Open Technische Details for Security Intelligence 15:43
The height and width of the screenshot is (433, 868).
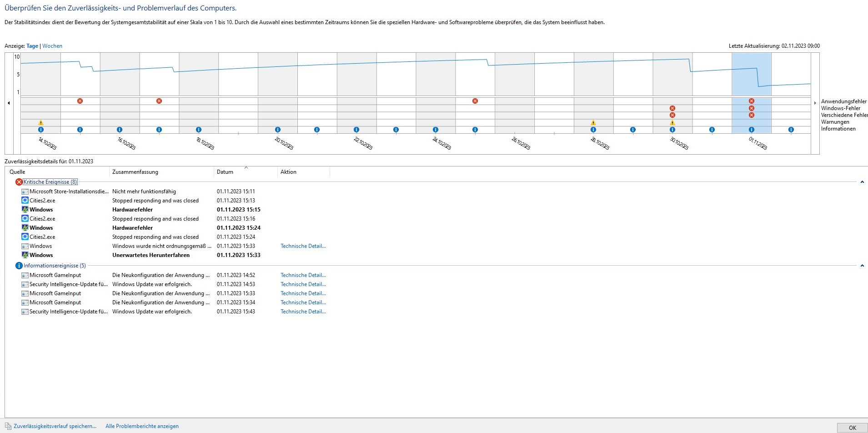point(303,312)
